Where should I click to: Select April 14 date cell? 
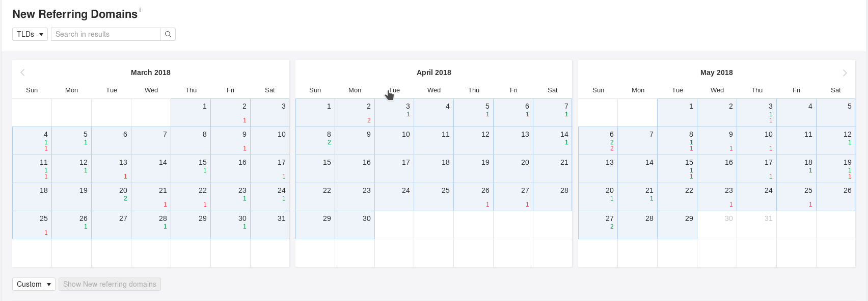553,141
